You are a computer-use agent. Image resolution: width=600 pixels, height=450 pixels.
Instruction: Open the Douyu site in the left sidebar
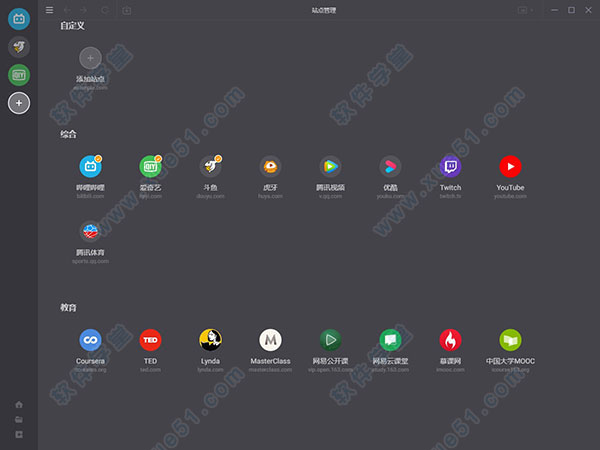pos(19,47)
